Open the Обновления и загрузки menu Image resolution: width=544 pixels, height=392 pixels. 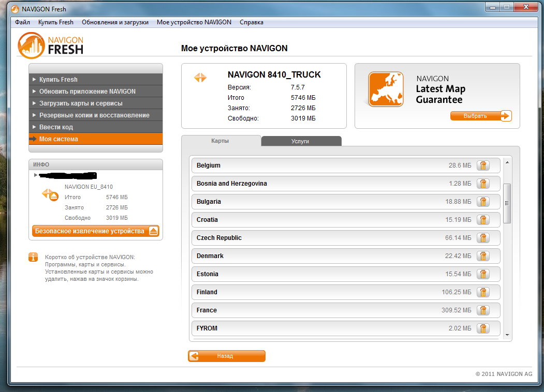click(x=115, y=22)
